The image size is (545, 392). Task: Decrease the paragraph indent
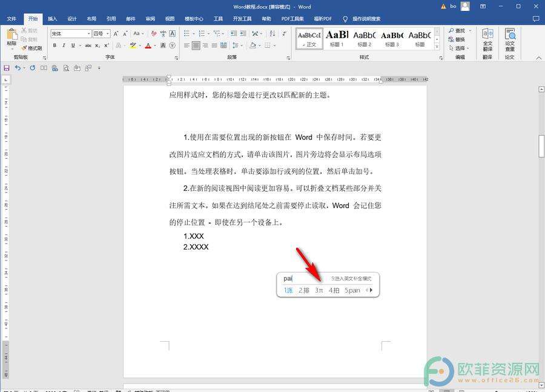tap(234, 34)
